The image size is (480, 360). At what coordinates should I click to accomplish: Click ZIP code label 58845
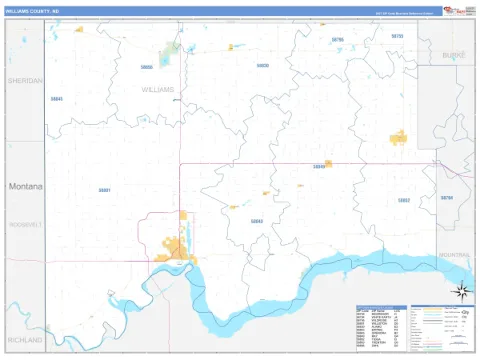[x=57, y=99]
